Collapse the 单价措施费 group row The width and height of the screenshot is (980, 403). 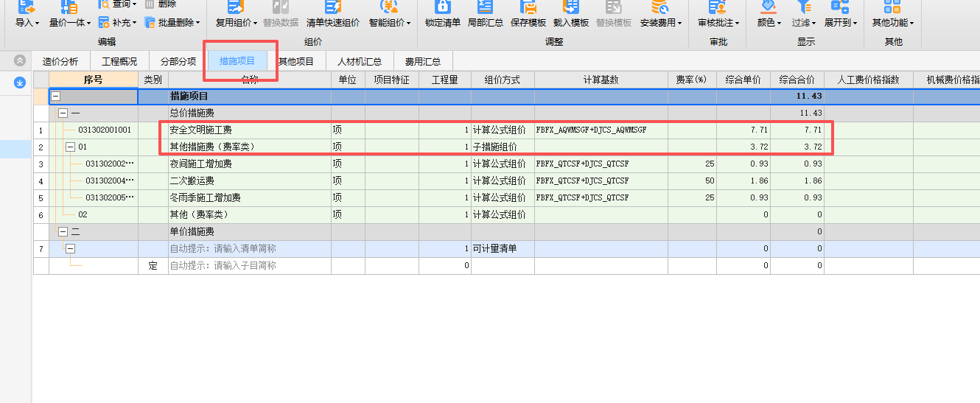point(63,231)
